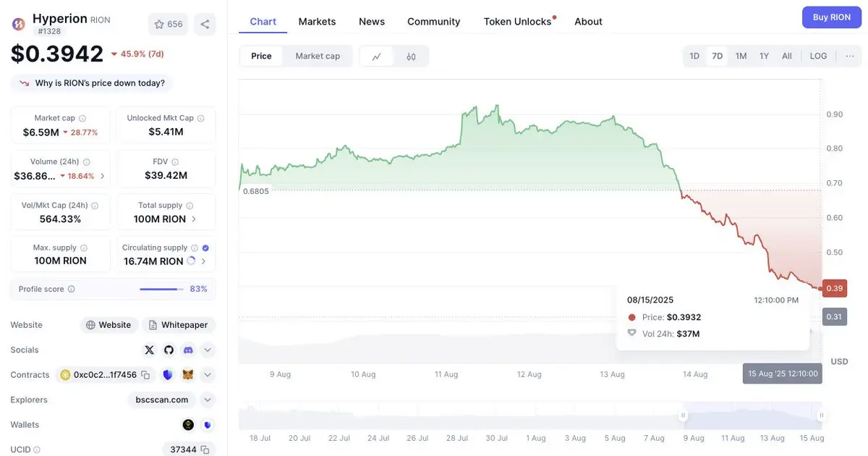Set chart range to 1D
Screen dimensions: 868x456
694,56
